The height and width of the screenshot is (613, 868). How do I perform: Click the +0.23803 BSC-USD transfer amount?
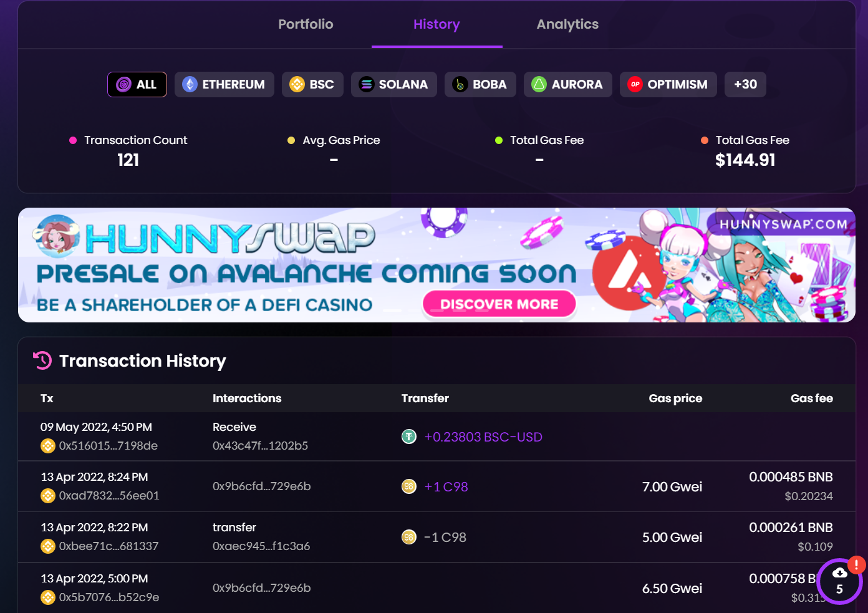point(483,437)
